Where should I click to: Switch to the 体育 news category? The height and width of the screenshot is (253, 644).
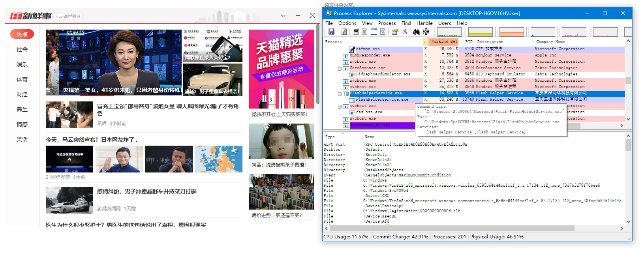(x=22, y=79)
